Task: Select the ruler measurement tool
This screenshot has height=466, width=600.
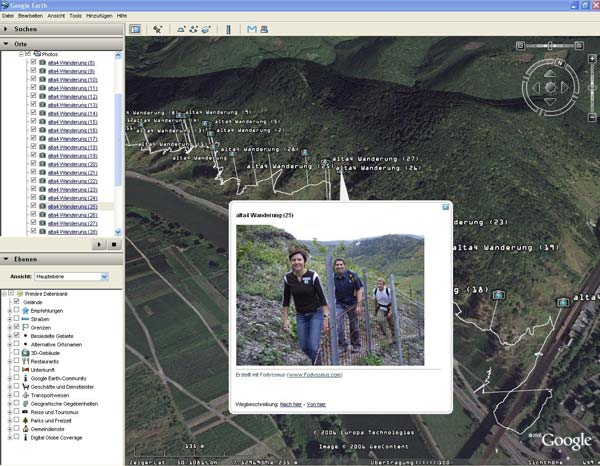Action: (x=228, y=29)
